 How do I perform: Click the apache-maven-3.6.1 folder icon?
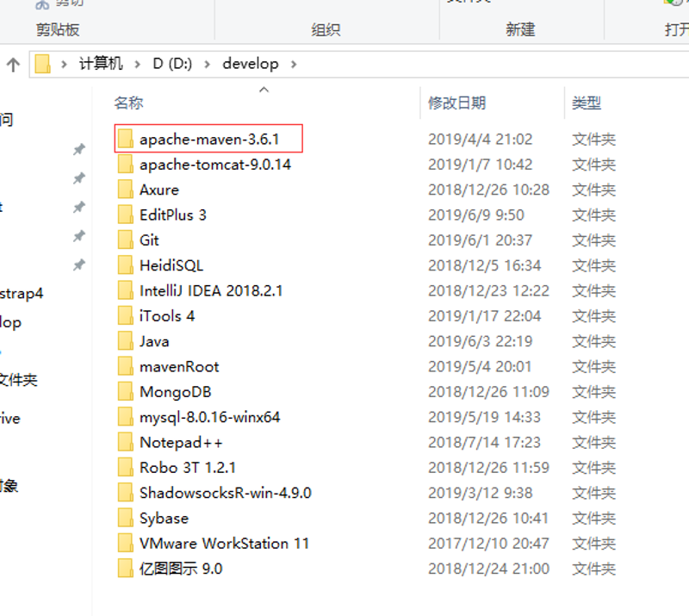point(125,139)
